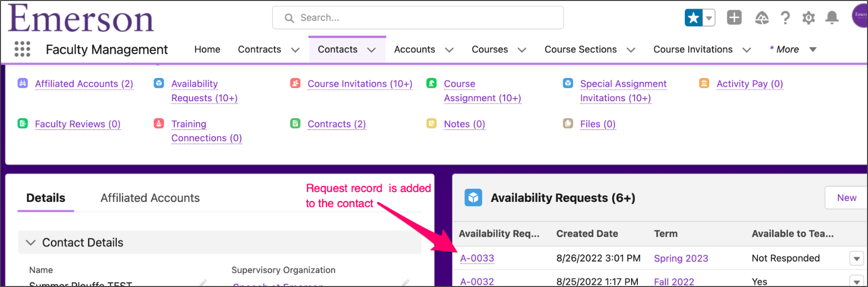This screenshot has width=868, height=287.
Task: Click the Activity Pay quick link icon
Action: (704, 83)
